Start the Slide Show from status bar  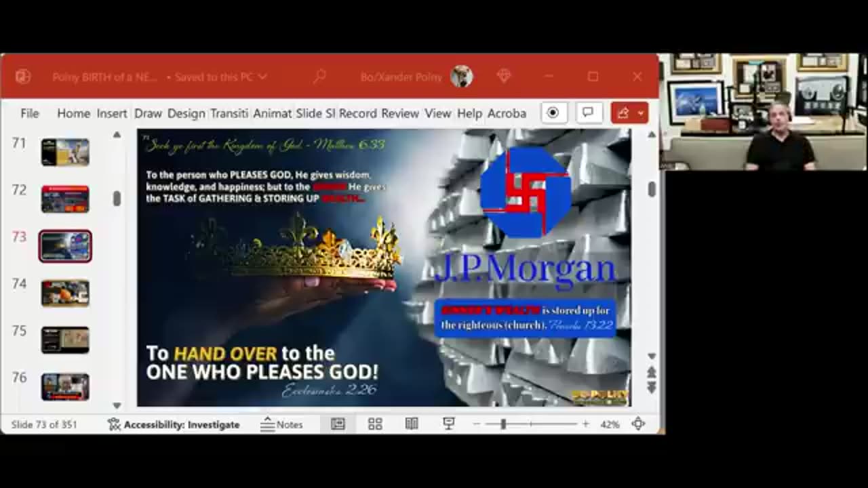click(x=448, y=424)
